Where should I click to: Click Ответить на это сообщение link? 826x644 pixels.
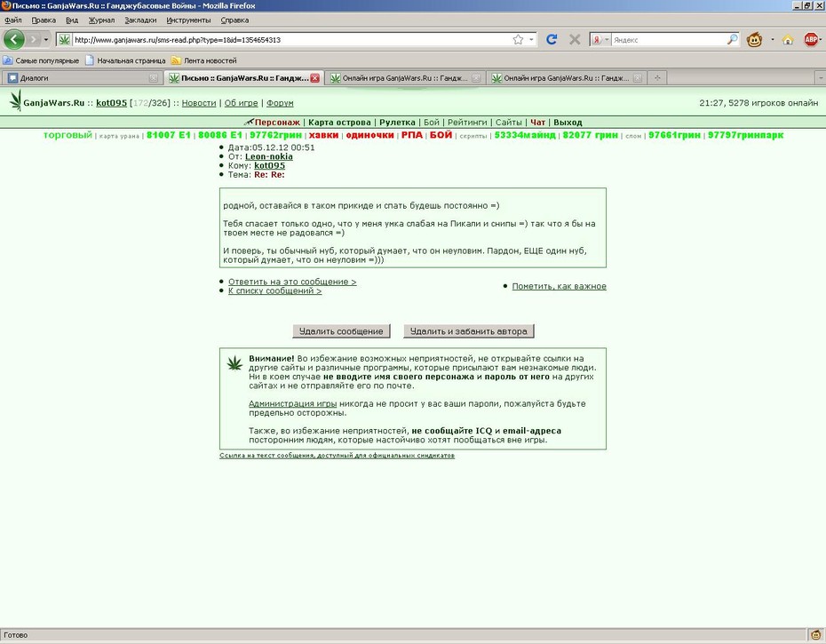pos(292,282)
